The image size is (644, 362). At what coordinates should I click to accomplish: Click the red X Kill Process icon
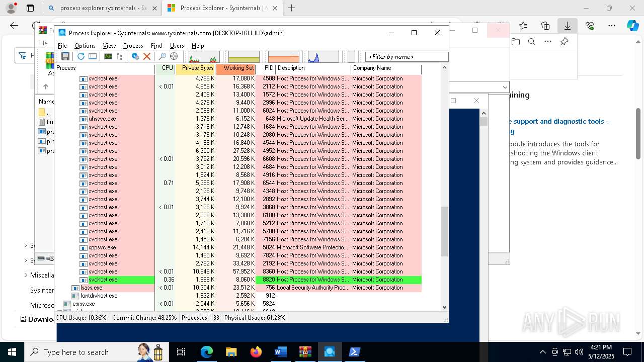[x=147, y=56]
